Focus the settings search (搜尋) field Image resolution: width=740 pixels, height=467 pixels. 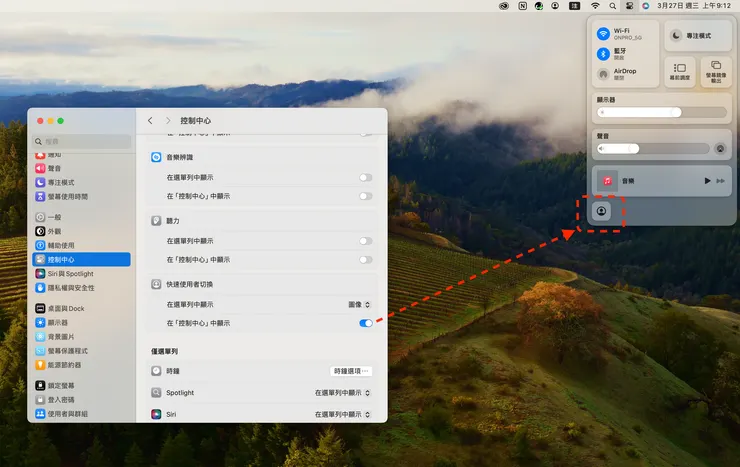[x=82, y=142]
